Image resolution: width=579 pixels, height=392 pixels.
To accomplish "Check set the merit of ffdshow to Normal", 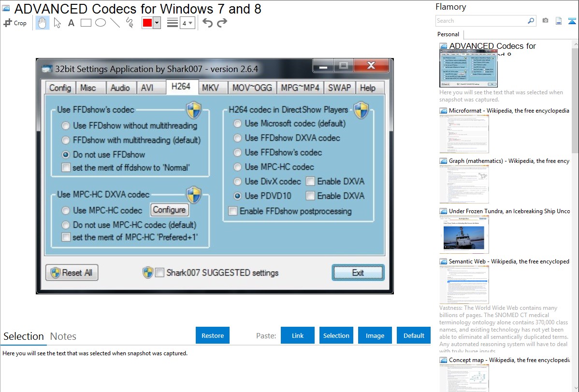I will pos(66,168).
